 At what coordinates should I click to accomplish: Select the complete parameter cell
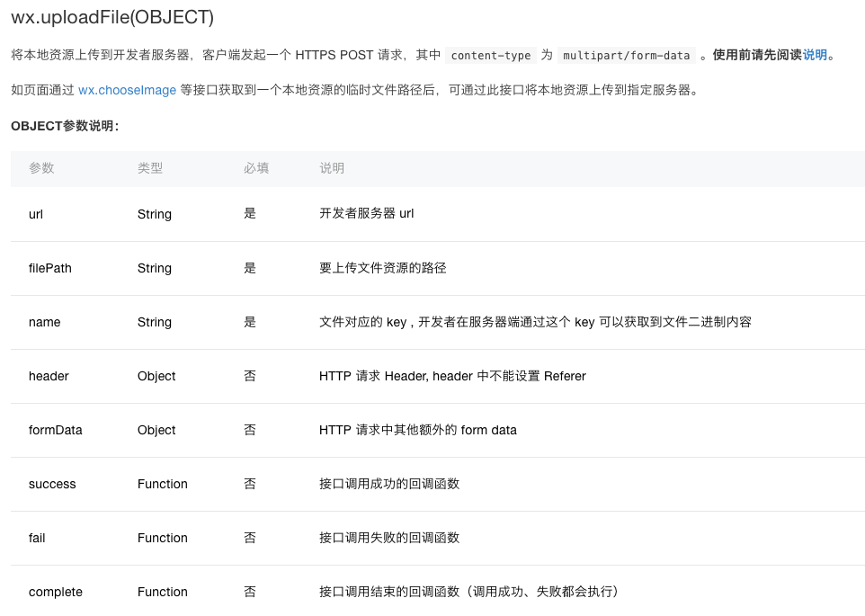(x=56, y=592)
